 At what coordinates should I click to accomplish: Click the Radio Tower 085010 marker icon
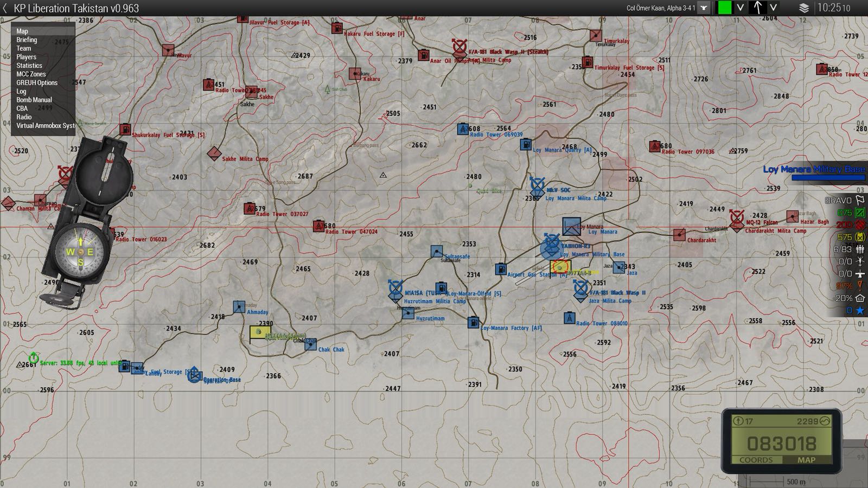569,318
